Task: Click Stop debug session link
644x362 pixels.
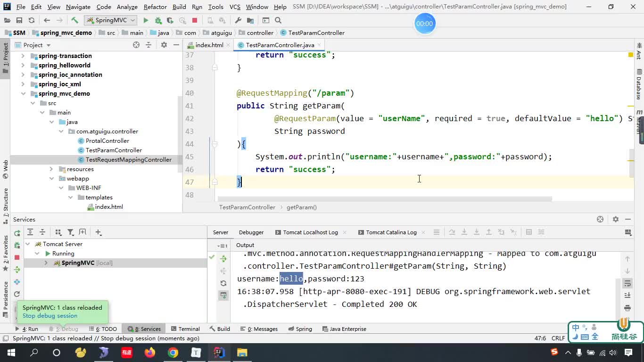Action: click(50, 316)
